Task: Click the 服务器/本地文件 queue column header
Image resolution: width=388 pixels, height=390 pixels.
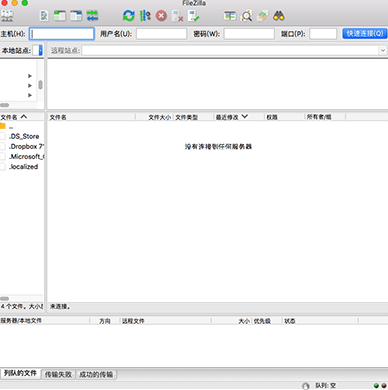Action: pyautogui.click(x=45, y=321)
